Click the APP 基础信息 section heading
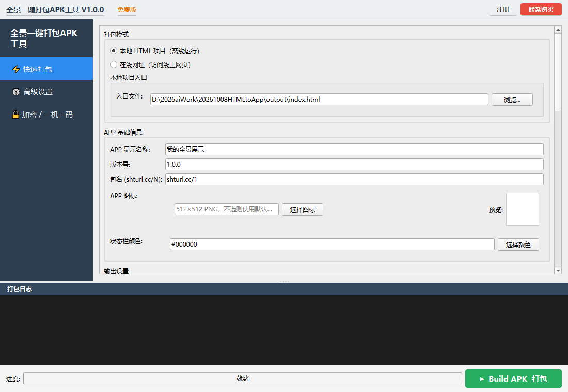The height and width of the screenshot is (392, 568). [123, 133]
